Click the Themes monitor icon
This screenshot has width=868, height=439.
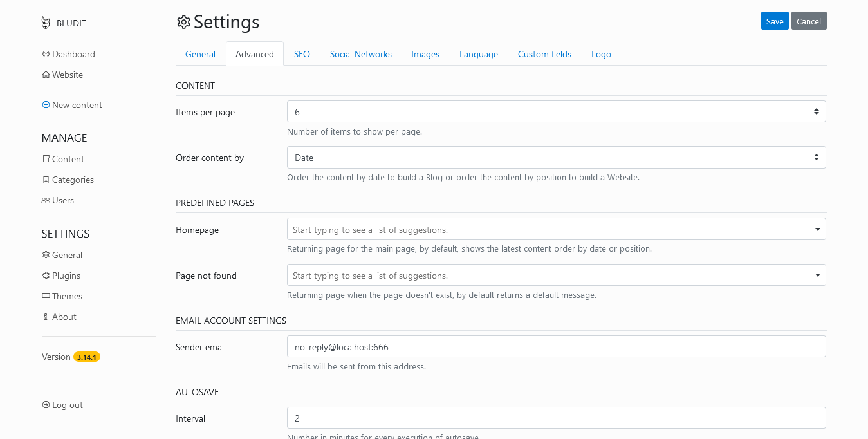[x=46, y=296]
